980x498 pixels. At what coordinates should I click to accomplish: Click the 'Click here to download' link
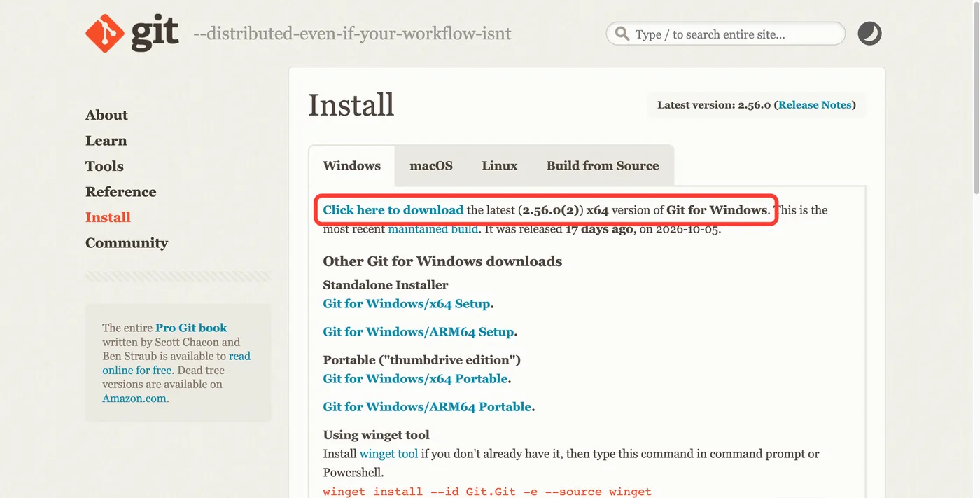pos(393,210)
